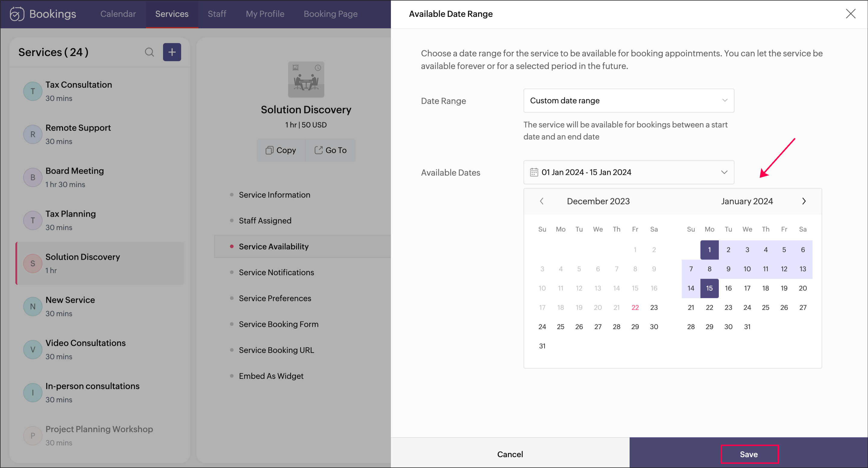Open Service Information section

(274, 195)
